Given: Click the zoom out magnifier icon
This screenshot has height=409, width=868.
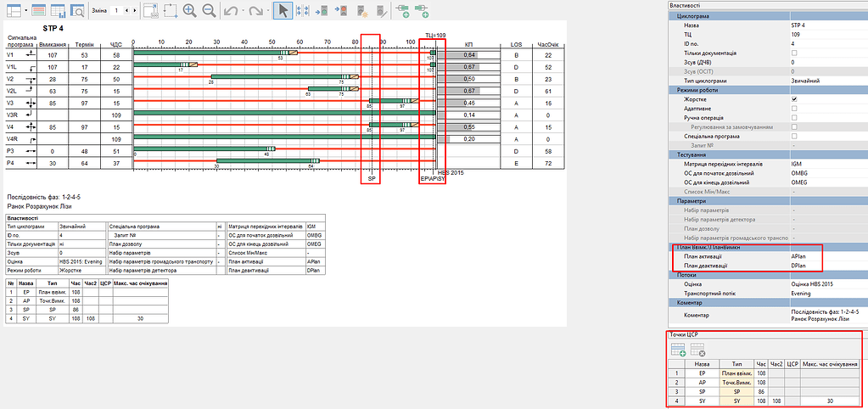Looking at the screenshot, I should tap(209, 11).
